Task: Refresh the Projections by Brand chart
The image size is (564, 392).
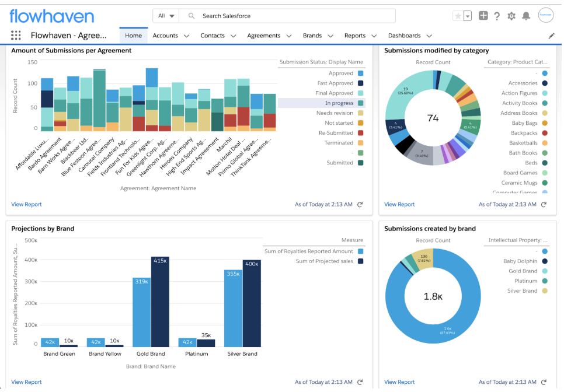Action: pos(360,382)
